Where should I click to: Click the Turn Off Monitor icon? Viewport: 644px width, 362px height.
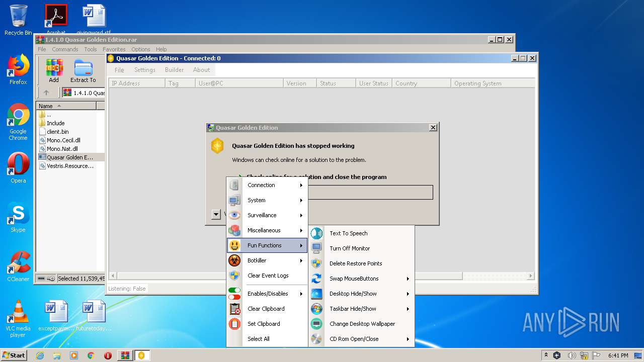[x=316, y=248]
